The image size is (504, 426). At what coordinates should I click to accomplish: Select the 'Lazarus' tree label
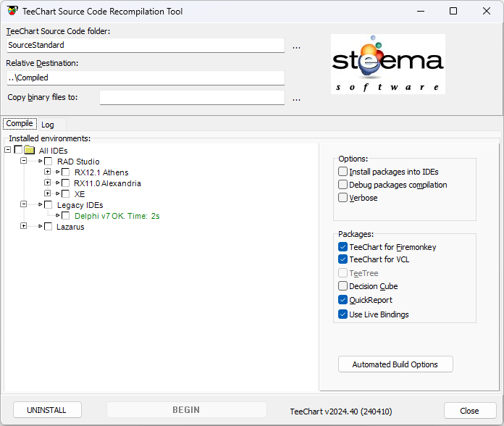[70, 227]
